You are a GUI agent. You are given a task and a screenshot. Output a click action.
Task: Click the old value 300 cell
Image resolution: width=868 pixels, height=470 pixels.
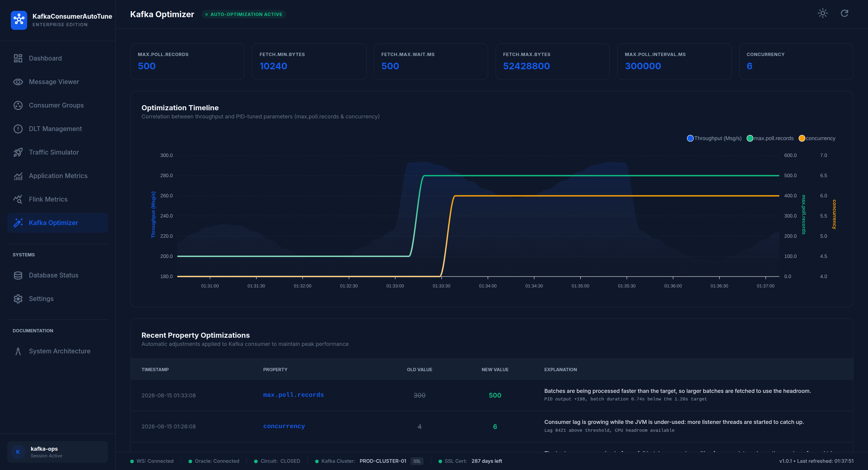[419, 395]
